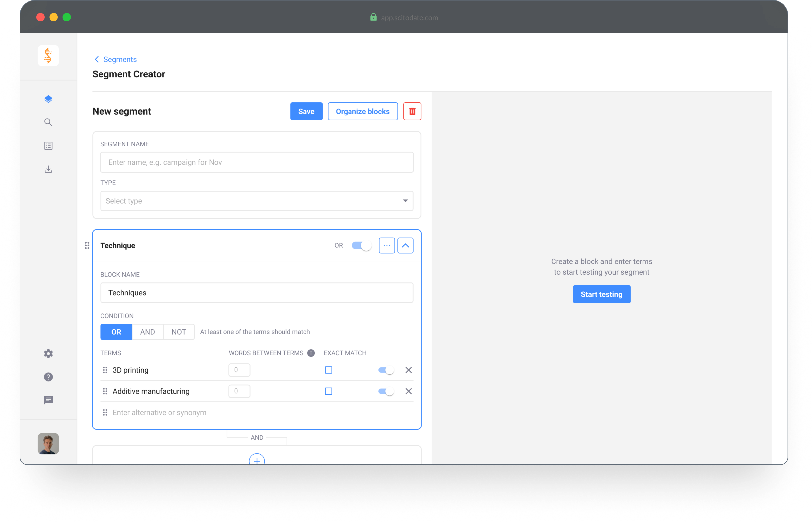The height and width of the screenshot is (522, 812).
Task: Click info icon beside Words Between Terms
Action: pyautogui.click(x=311, y=353)
